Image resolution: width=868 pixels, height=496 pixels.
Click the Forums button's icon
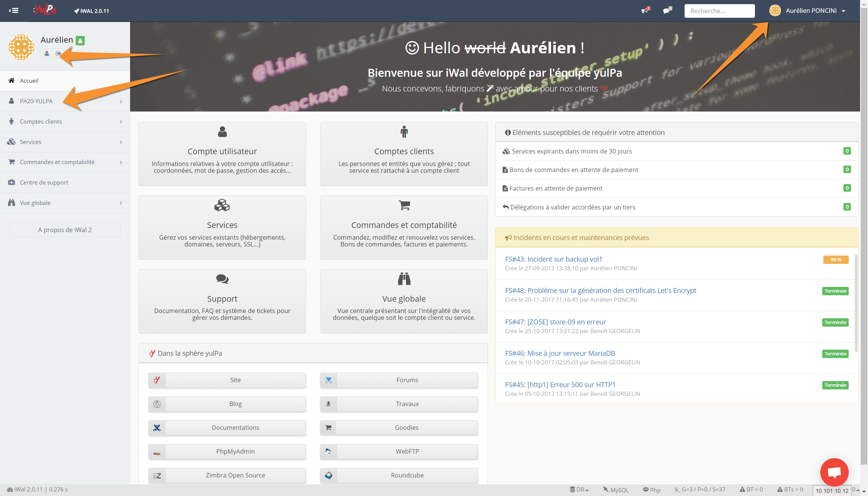pyautogui.click(x=329, y=380)
